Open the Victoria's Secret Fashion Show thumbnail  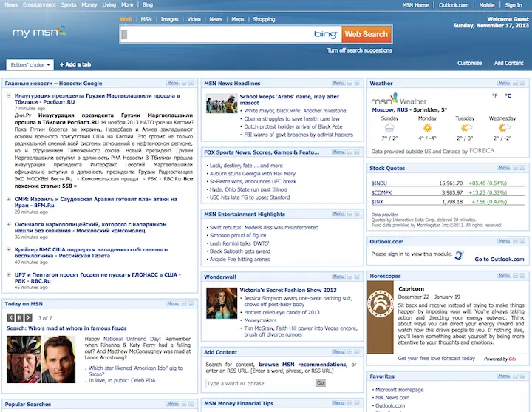click(x=222, y=303)
